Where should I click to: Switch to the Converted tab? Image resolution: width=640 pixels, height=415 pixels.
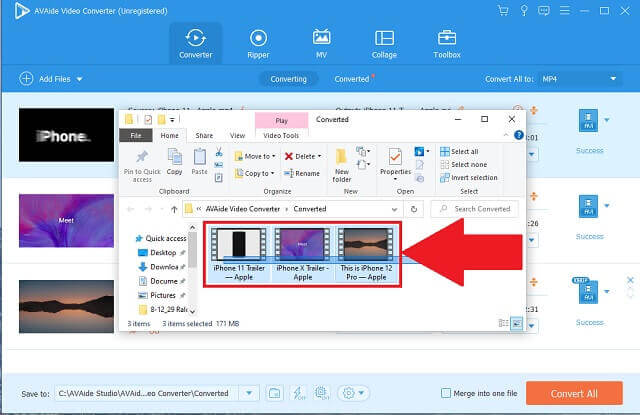pos(352,78)
